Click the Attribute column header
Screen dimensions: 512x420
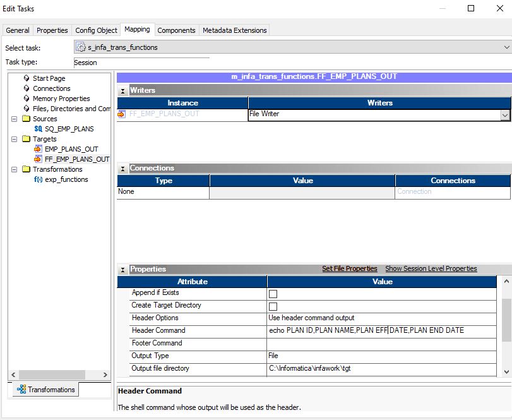point(192,282)
